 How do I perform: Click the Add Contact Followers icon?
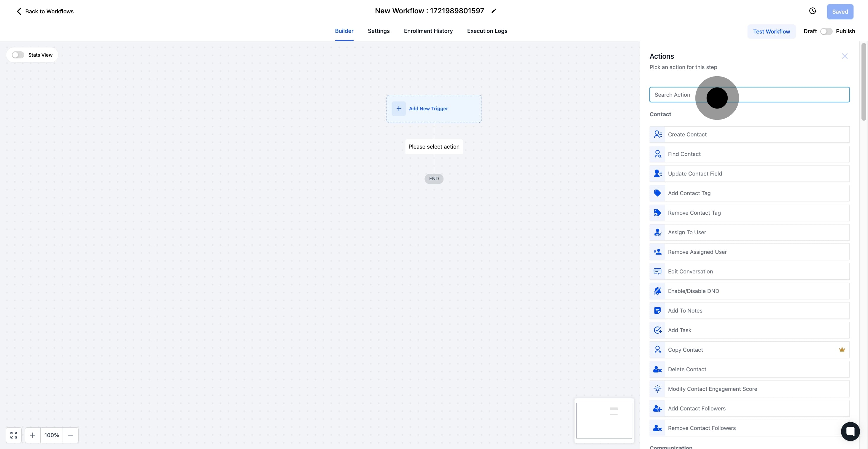coord(657,408)
